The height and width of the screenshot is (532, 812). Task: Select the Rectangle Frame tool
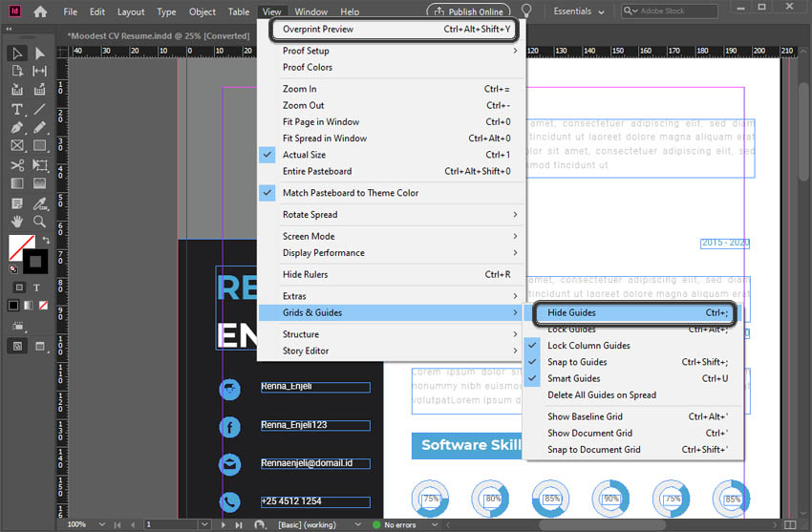pyautogui.click(x=16, y=146)
